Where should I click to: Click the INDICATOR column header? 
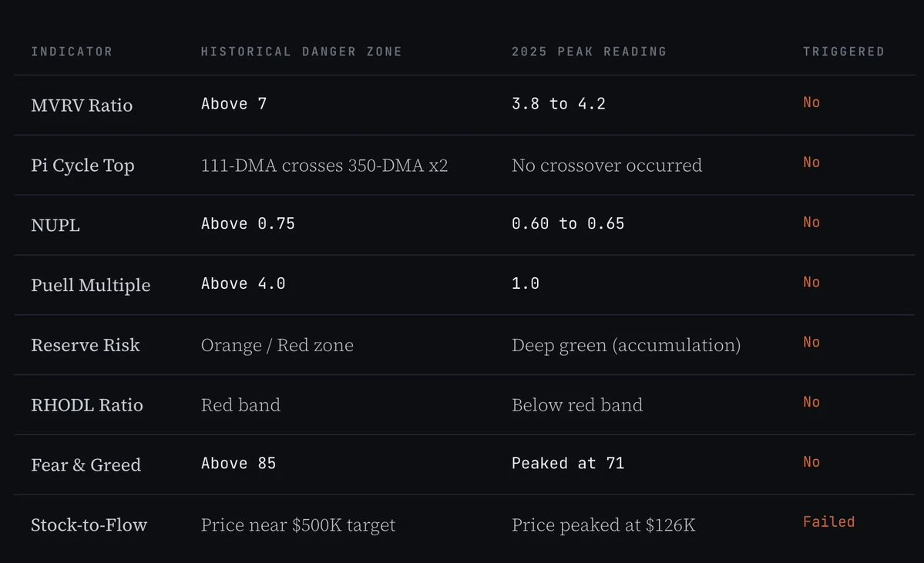coord(72,52)
